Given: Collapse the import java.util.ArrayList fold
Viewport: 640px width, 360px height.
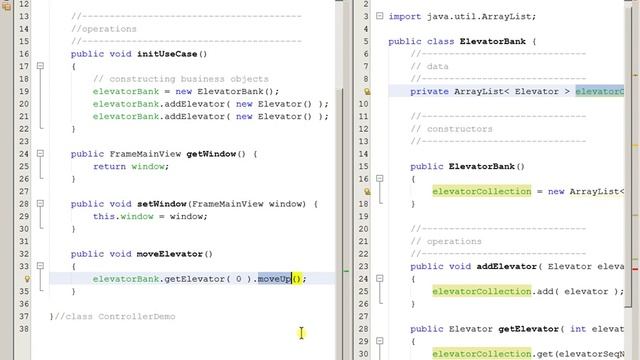Looking at the screenshot, I should [380, 16].
